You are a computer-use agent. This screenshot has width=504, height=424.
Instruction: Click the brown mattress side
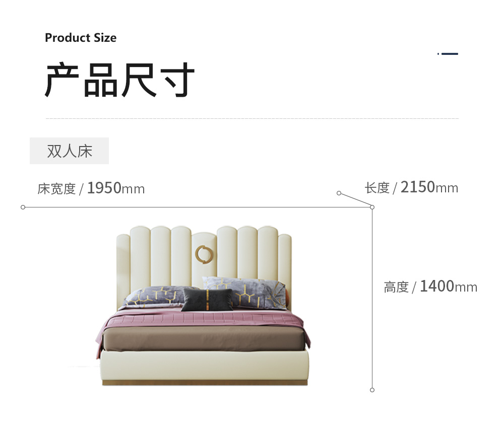click(x=204, y=339)
